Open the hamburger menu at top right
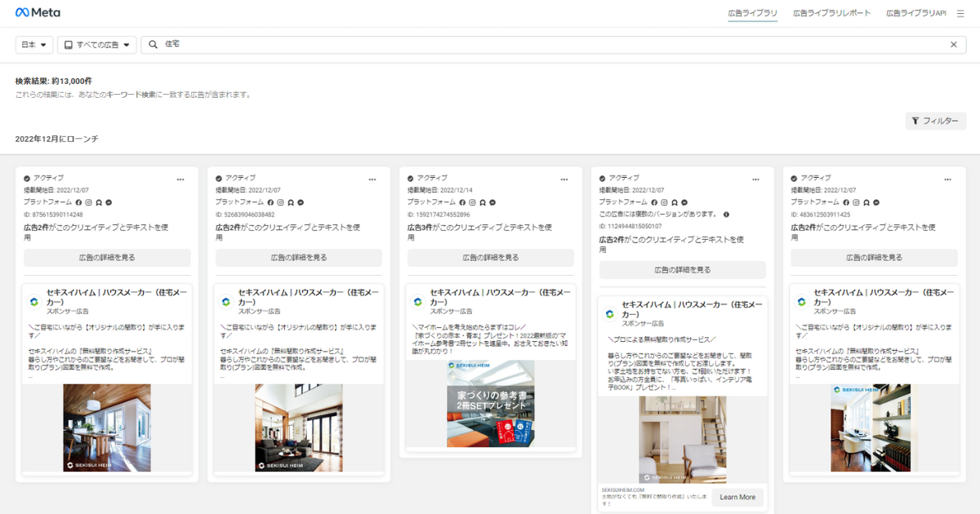980x514 pixels. tap(960, 14)
